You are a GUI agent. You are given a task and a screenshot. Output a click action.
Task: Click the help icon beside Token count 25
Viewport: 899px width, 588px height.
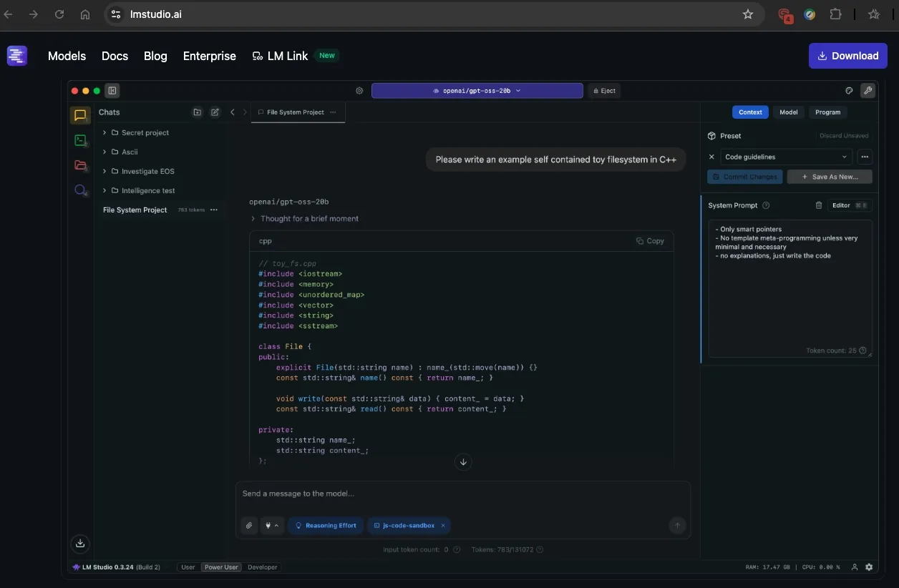(x=862, y=351)
